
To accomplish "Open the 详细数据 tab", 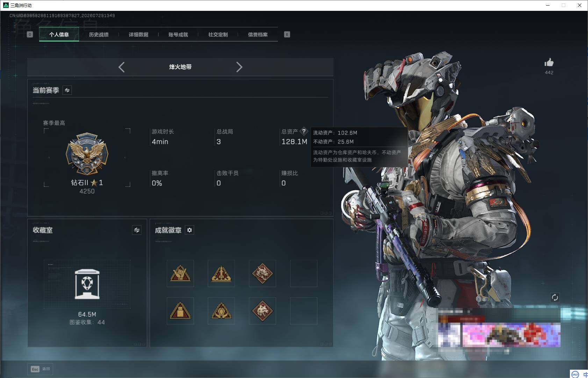I will coord(138,35).
